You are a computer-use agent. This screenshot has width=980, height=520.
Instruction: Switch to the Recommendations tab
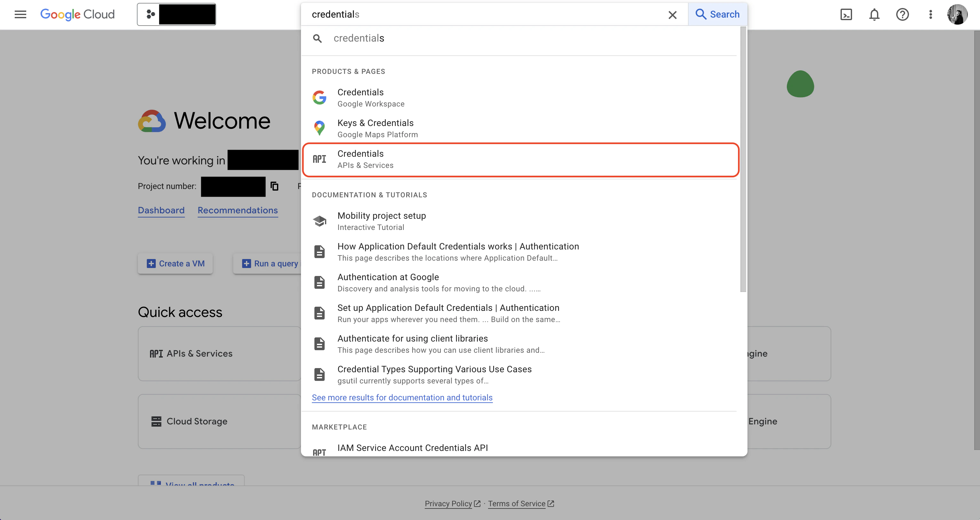237,210
